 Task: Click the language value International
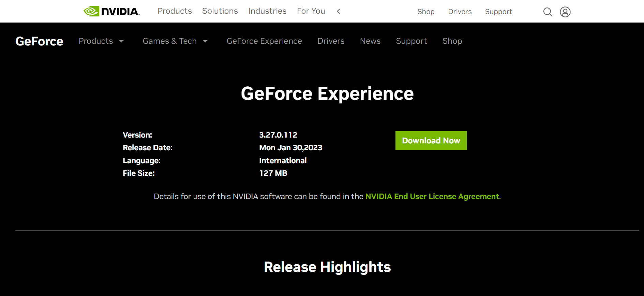283,160
